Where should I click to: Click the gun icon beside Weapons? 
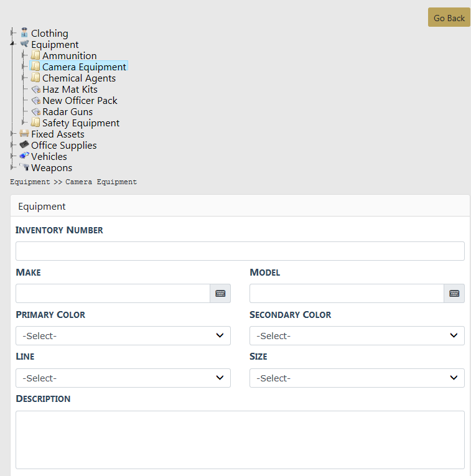click(x=24, y=167)
